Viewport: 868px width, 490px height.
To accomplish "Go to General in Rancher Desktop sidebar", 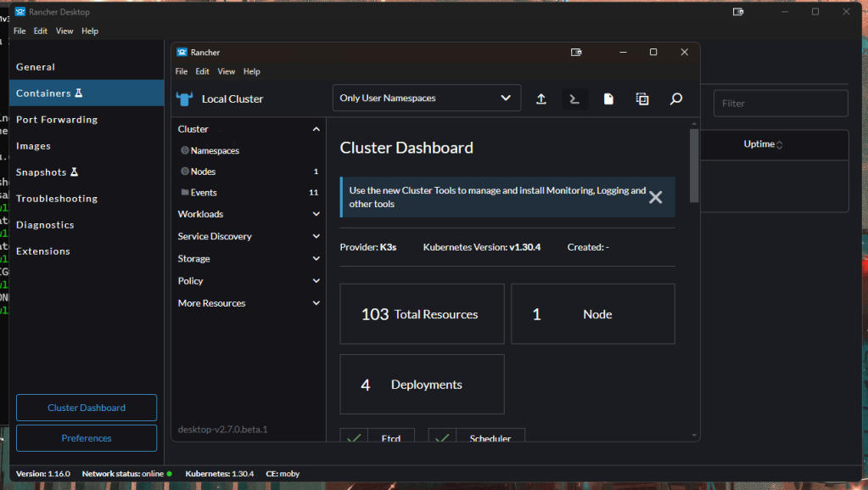I will (x=87, y=66).
